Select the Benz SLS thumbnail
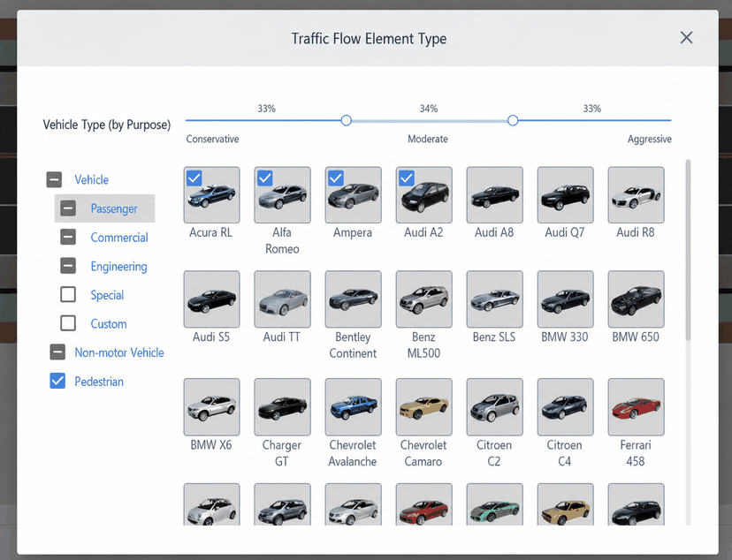This screenshot has height=560, width=732. (x=495, y=299)
